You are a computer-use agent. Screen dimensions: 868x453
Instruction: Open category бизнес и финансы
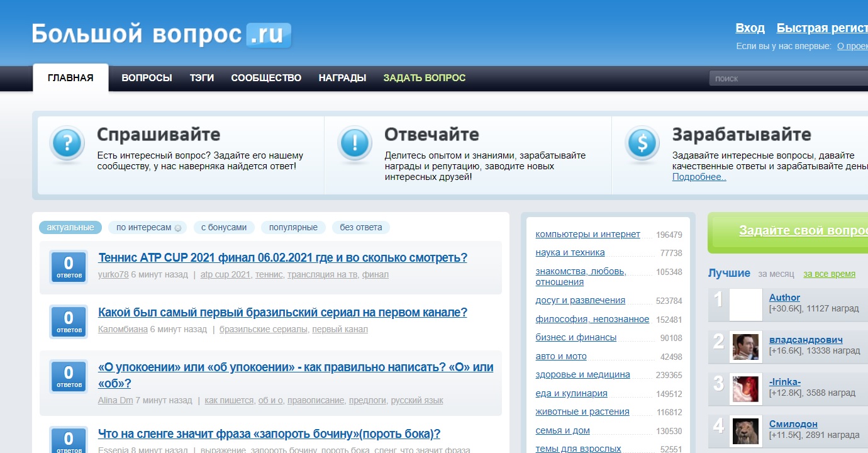(x=576, y=337)
